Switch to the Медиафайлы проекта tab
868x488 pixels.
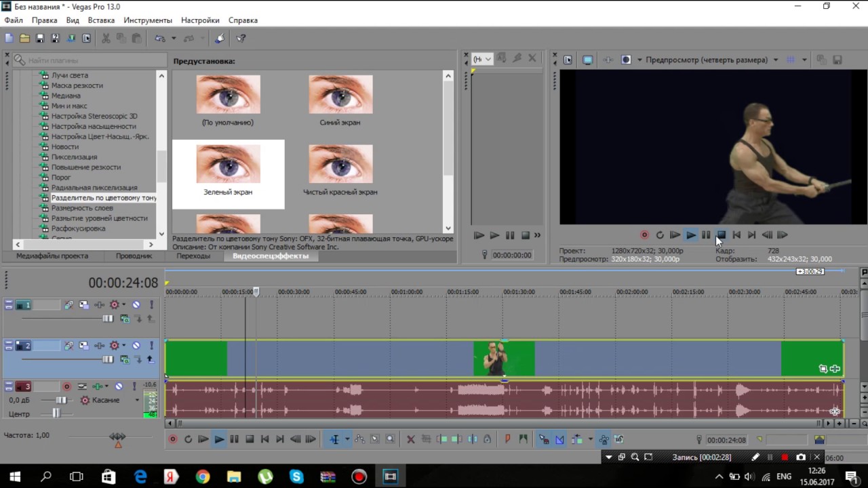coord(52,256)
